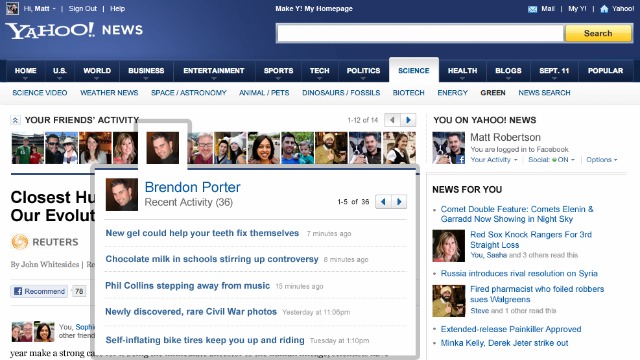The image size is (640, 360).
Task: Open Green subsection
Action: tap(493, 93)
